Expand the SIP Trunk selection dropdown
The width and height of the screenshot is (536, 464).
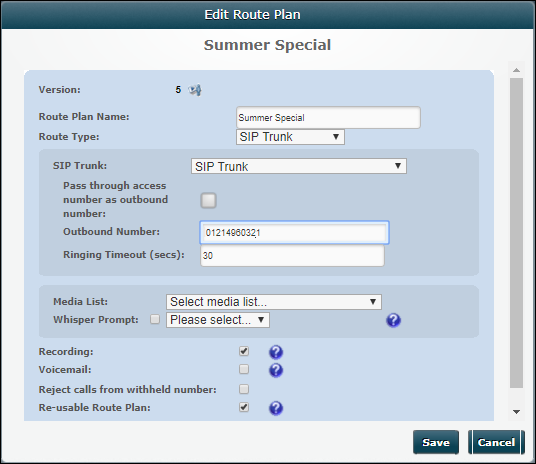pyautogui.click(x=299, y=166)
